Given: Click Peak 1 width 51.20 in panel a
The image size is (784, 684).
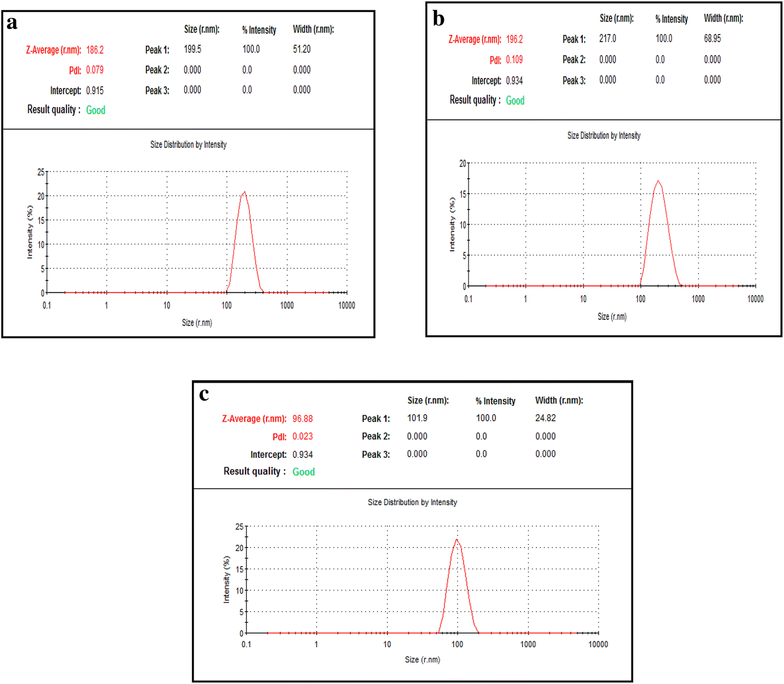Looking at the screenshot, I should 302,49.
